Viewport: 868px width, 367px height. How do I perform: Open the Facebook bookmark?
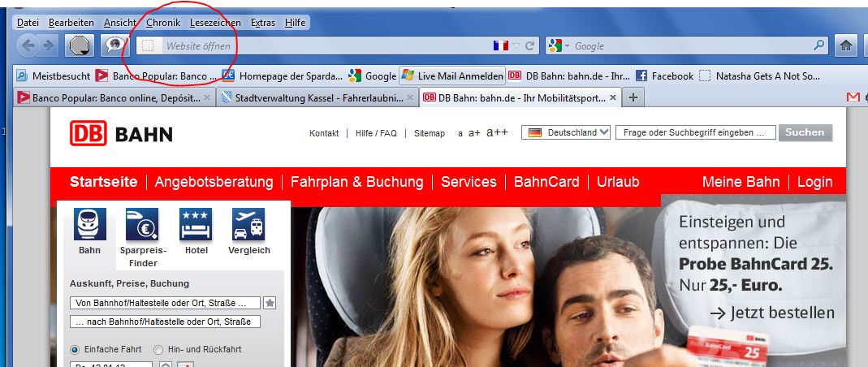[664, 76]
